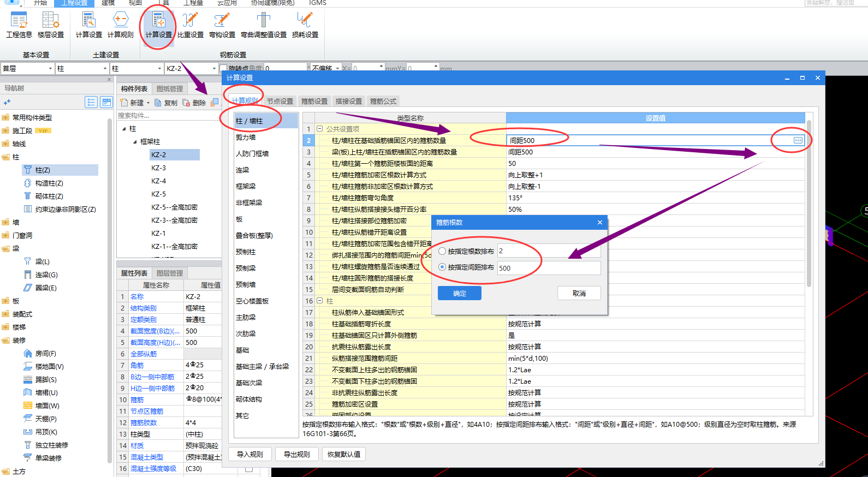868x477 pixels.
Task: Select 基础 in the category list
Action: 242,350
